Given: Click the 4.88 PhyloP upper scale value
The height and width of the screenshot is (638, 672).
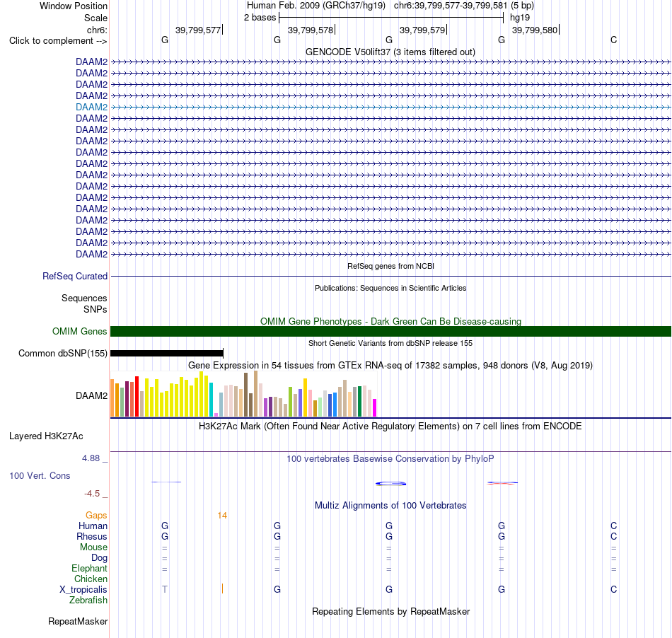Looking at the screenshot, I should click(x=91, y=458).
